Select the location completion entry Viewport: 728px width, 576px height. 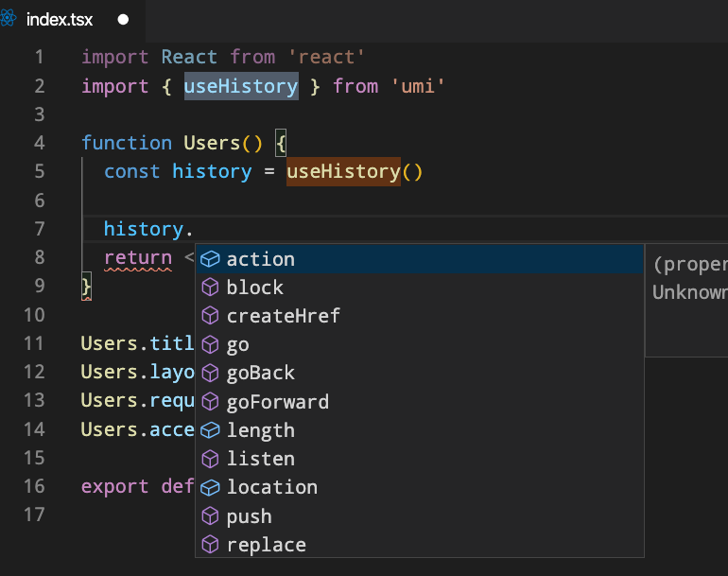click(420, 487)
